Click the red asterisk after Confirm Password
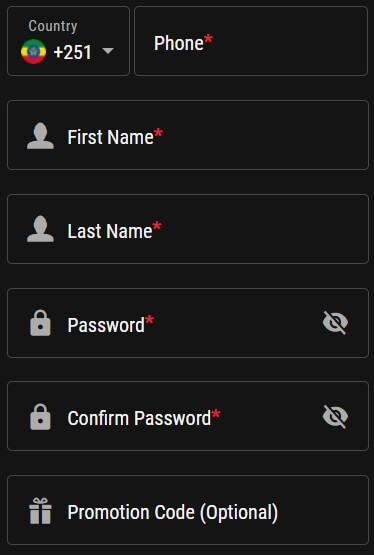Viewport: 374px width, 555px height. 216,413
